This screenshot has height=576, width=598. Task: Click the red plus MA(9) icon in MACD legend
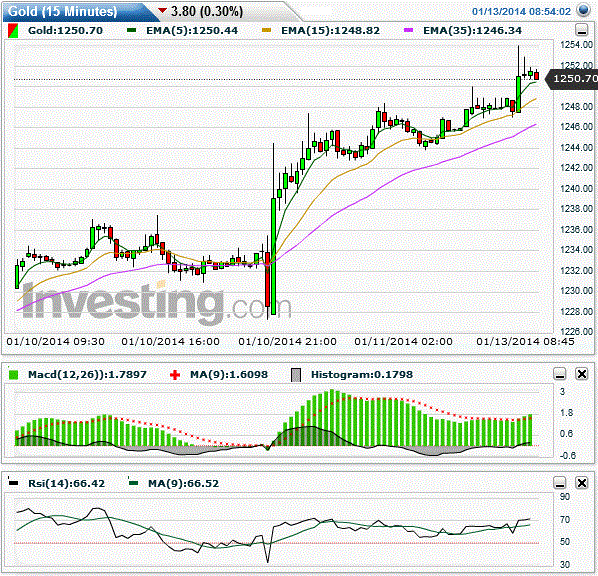click(175, 375)
